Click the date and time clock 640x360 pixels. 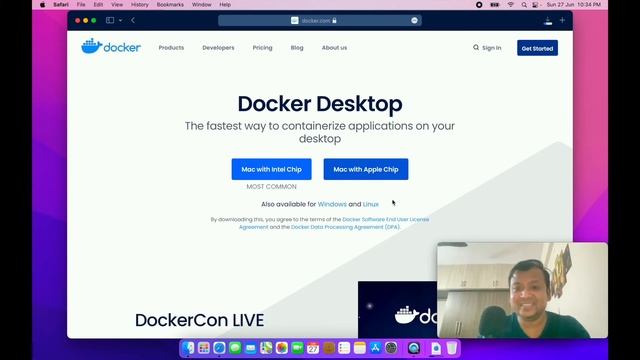click(x=573, y=4)
